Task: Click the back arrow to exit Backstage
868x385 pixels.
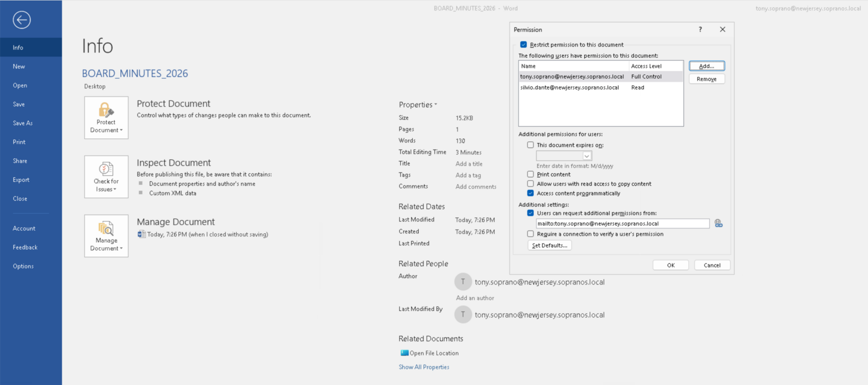Action: (x=21, y=20)
